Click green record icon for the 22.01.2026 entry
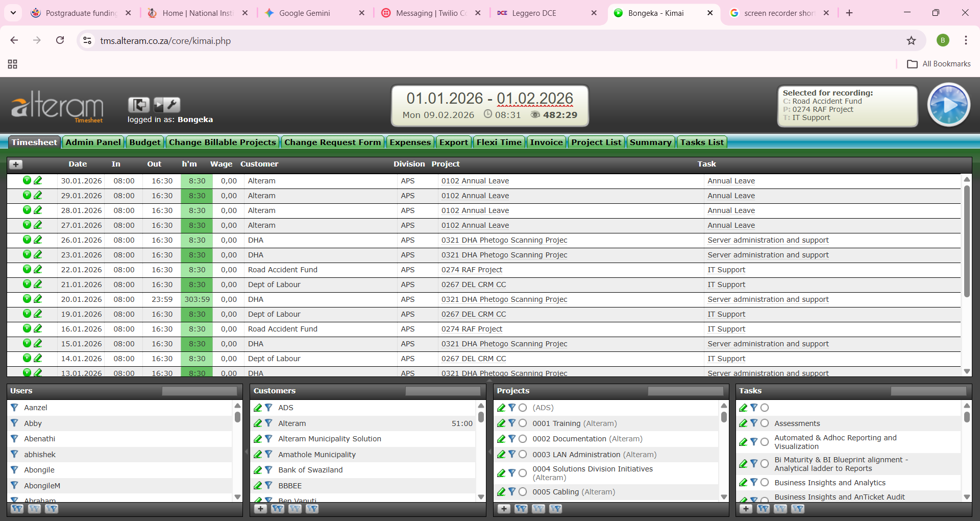 [x=27, y=269]
